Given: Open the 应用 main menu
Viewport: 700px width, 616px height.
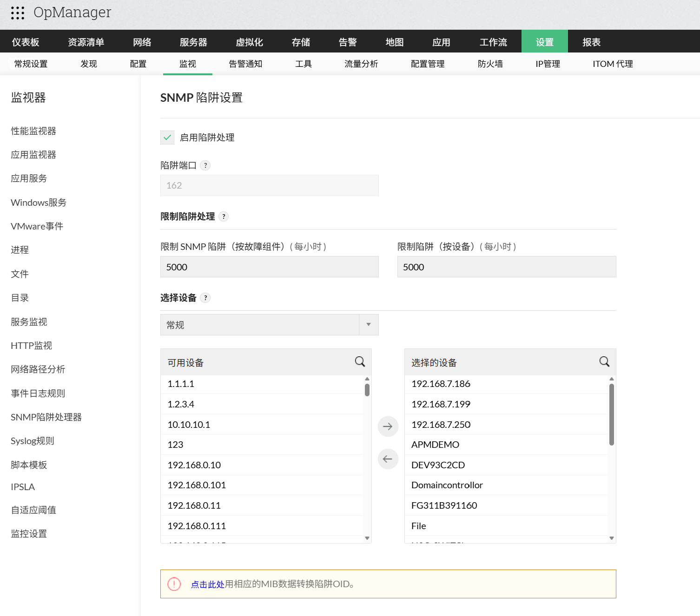Looking at the screenshot, I should (x=442, y=42).
